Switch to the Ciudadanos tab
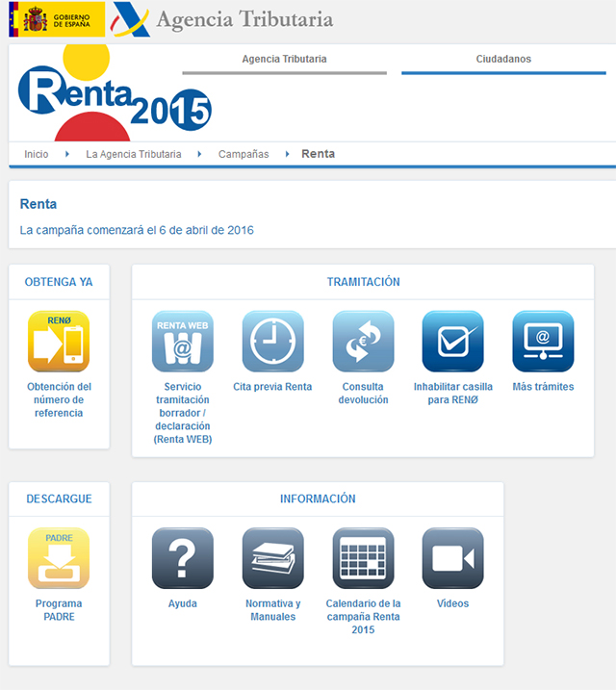The width and height of the screenshot is (616, 690). pos(503,60)
